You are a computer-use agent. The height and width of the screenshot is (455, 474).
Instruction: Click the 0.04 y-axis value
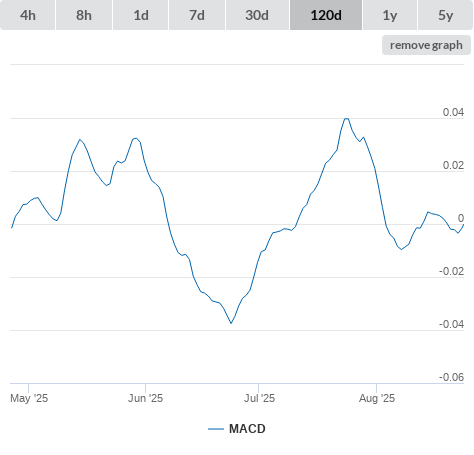(x=453, y=112)
